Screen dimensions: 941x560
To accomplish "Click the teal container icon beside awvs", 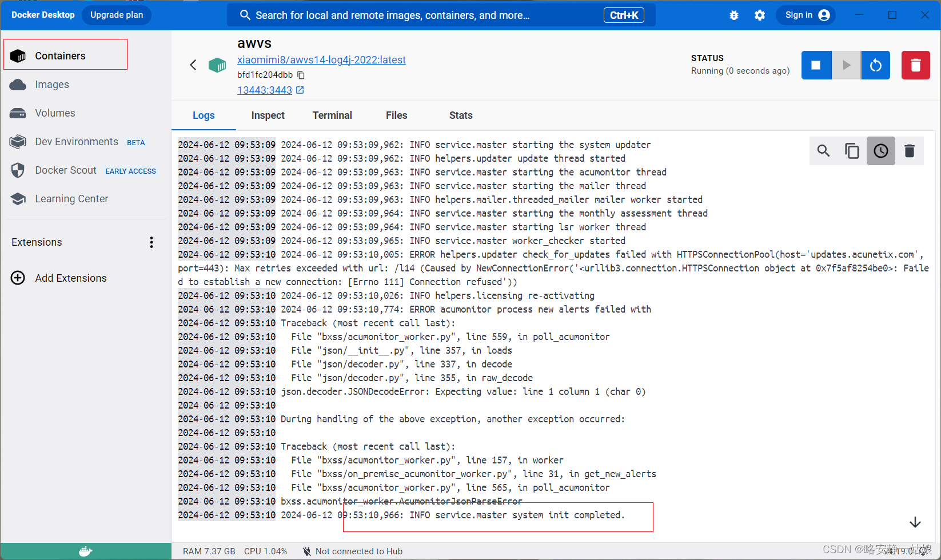I will click(x=217, y=65).
